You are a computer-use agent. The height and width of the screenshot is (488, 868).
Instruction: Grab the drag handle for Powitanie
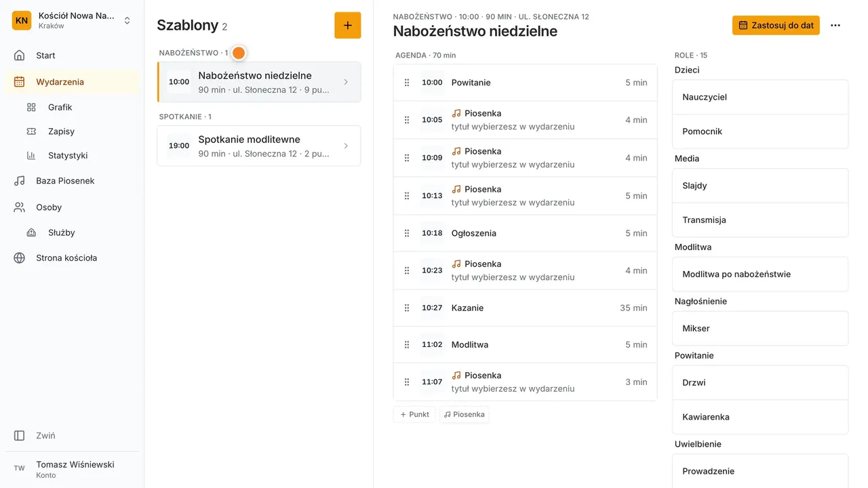coord(407,83)
